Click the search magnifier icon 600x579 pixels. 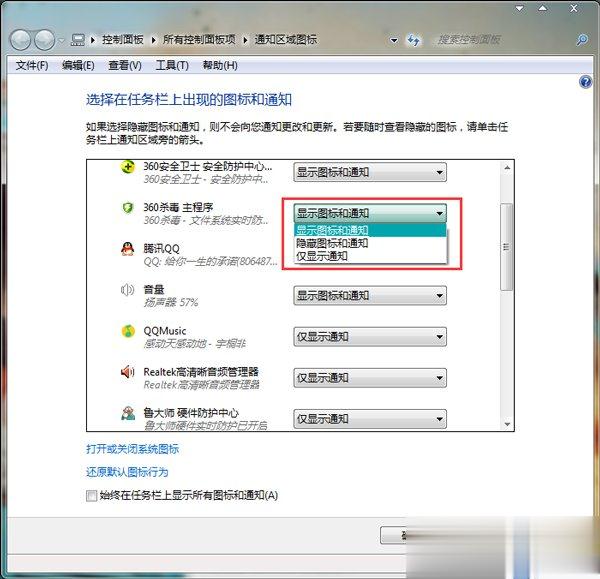[x=582, y=39]
